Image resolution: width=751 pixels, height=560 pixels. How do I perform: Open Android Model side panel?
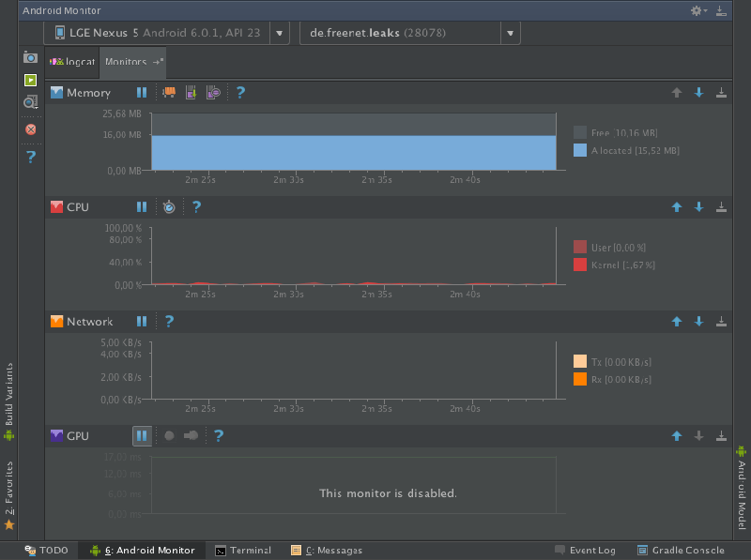click(742, 487)
